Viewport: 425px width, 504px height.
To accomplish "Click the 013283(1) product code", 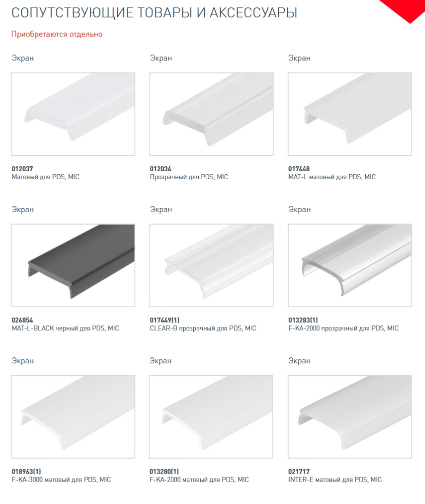I will (303, 320).
